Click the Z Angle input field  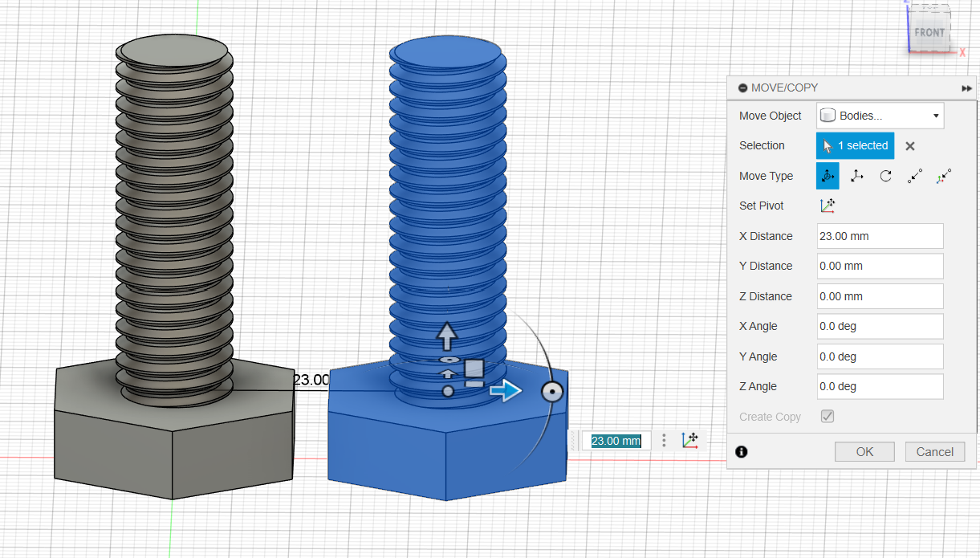[880, 386]
